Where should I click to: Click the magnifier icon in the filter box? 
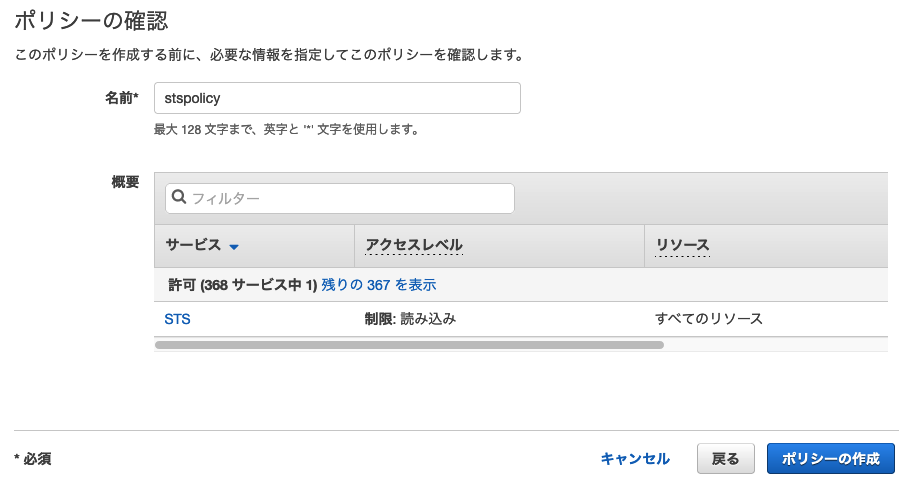point(179,198)
